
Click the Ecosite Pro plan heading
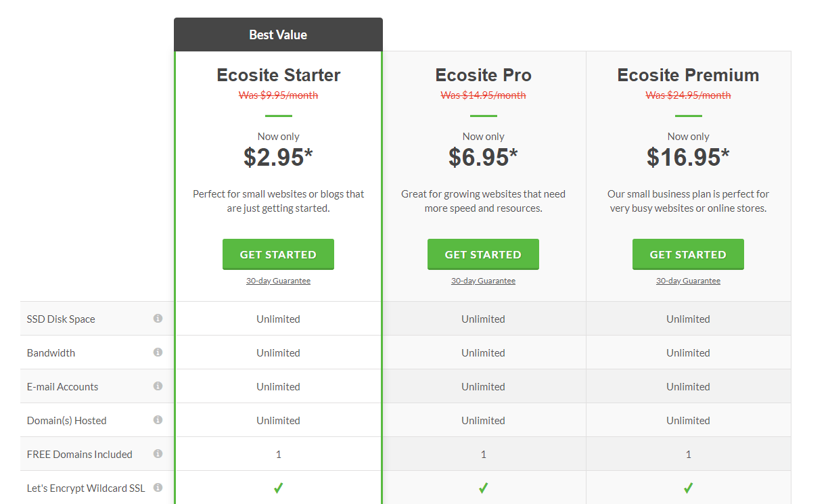tap(483, 75)
